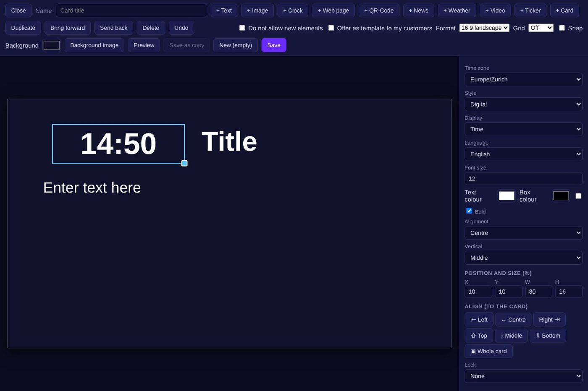Duplicate the selected element
The width and height of the screenshot is (588, 391).
click(23, 28)
